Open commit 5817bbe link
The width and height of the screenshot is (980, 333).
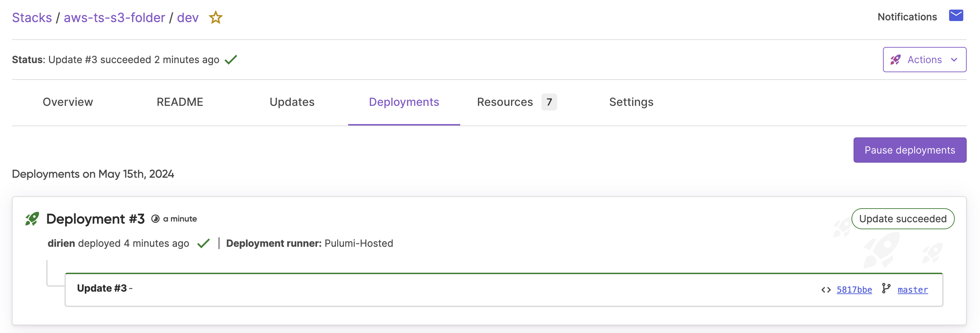click(854, 290)
